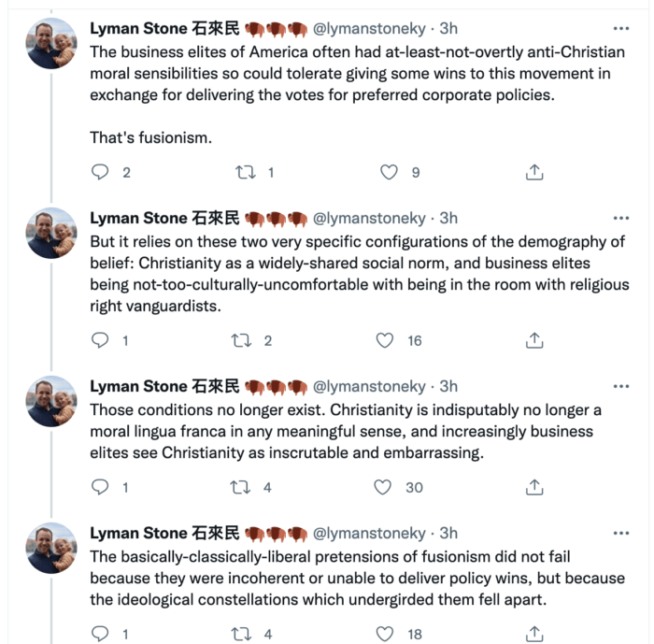Open the 3h timestamp on third tweet
Viewport: 654px width, 644px height.
click(448, 386)
